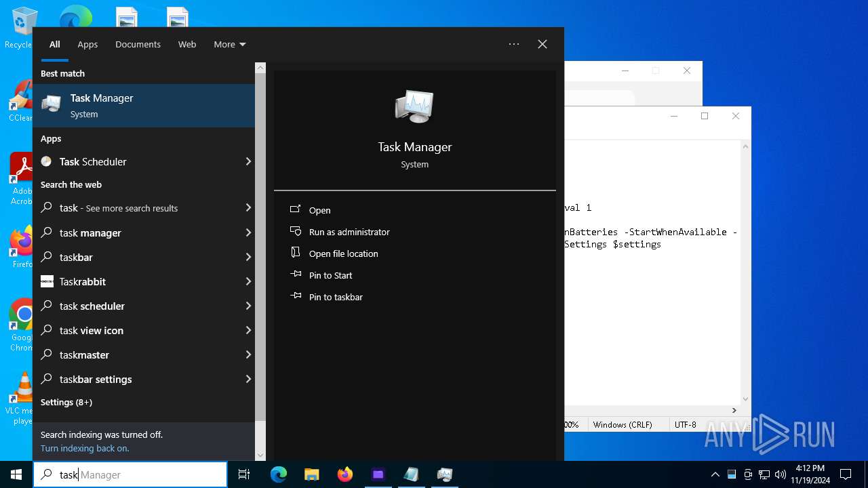Switch to the Notepad taskbar icon

point(412,474)
